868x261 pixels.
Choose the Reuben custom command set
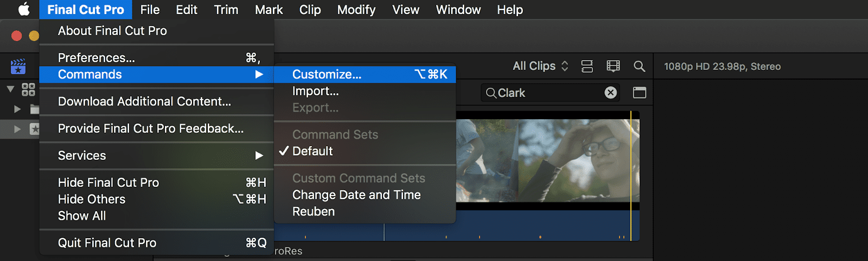pos(314,212)
